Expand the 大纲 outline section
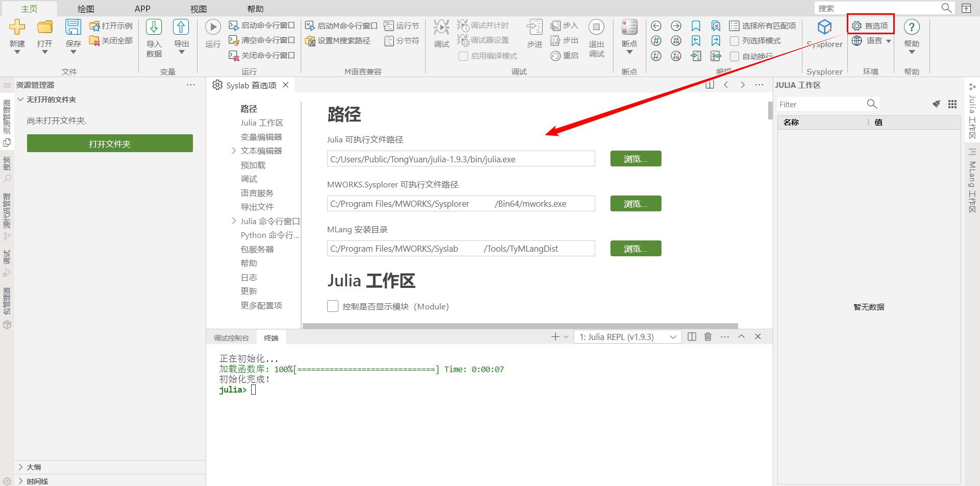The height and width of the screenshot is (486, 980). [x=21, y=467]
